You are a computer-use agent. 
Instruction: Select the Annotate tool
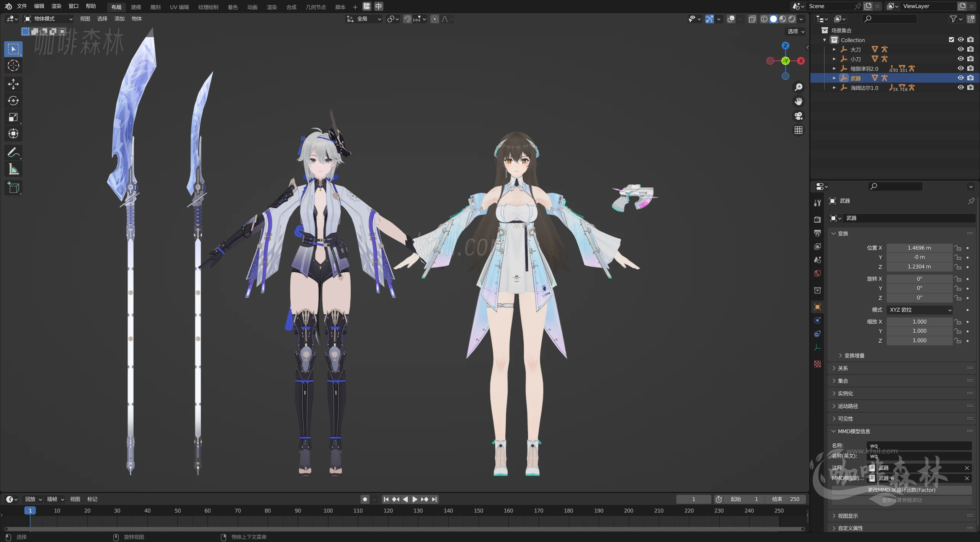point(13,153)
